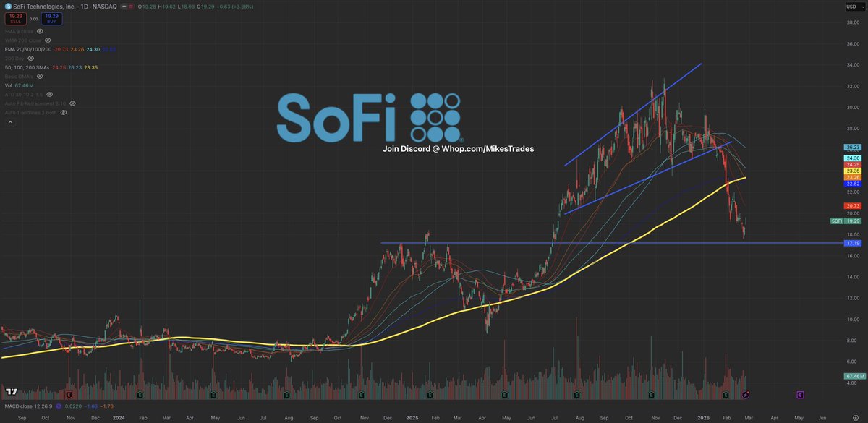
Task: Click the blue 22.82 price label
Action: pos(854,184)
